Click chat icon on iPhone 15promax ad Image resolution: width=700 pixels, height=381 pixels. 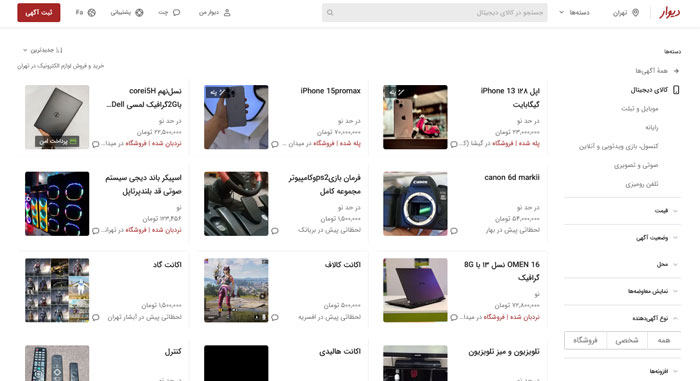coord(275,144)
